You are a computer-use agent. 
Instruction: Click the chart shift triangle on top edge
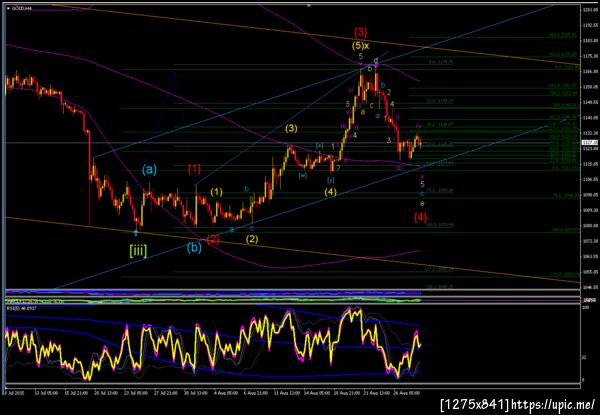[x=309, y=6]
